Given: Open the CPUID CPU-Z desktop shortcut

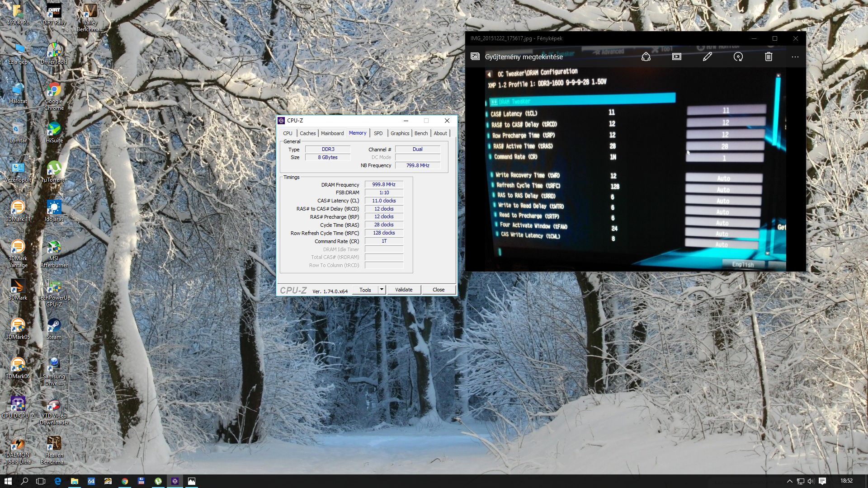Looking at the screenshot, I should click(18, 408).
